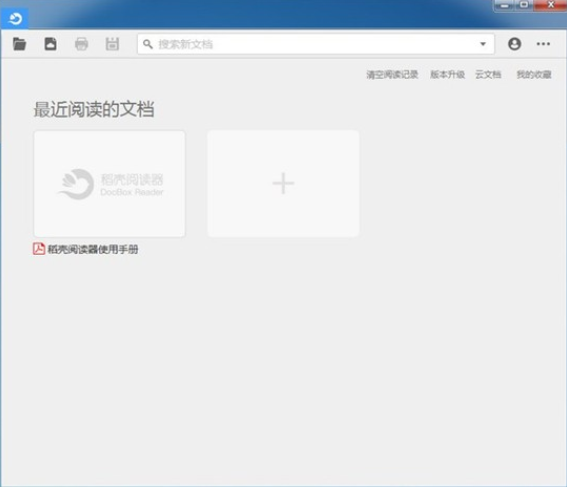Open 稻壳阅读器使用手册 file name label
568x488 pixels.
(93, 249)
